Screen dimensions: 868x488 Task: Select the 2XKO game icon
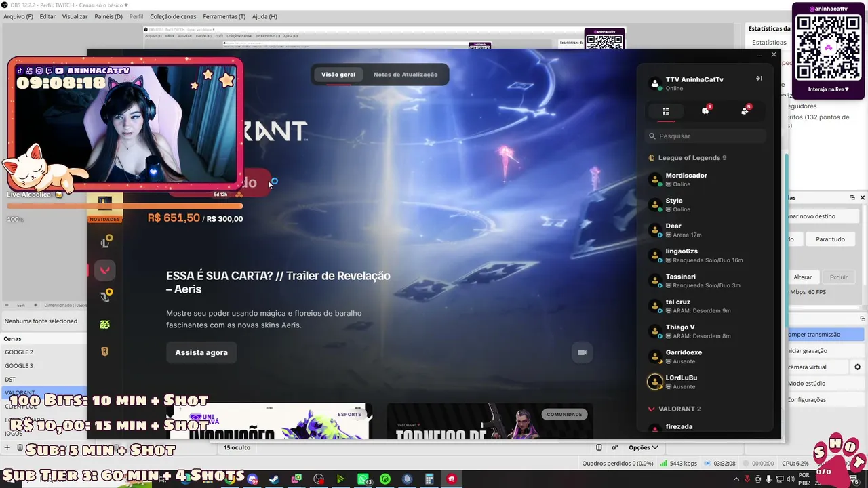click(x=104, y=325)
